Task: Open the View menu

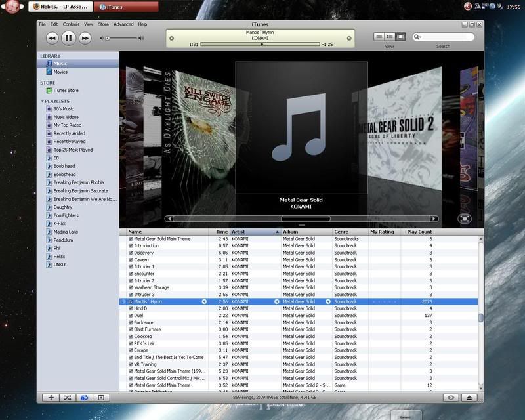Action: (x=89, y=24)
